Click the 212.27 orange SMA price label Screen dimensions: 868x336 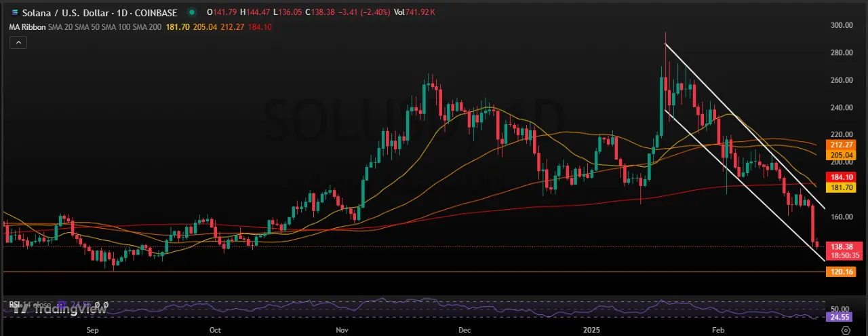pyautogui.click(x=838, y=145)
